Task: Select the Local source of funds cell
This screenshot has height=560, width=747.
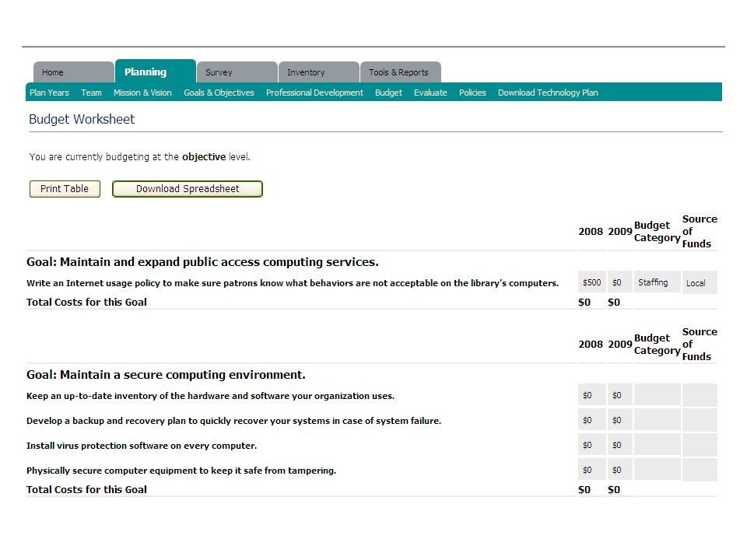Action: 700,282
